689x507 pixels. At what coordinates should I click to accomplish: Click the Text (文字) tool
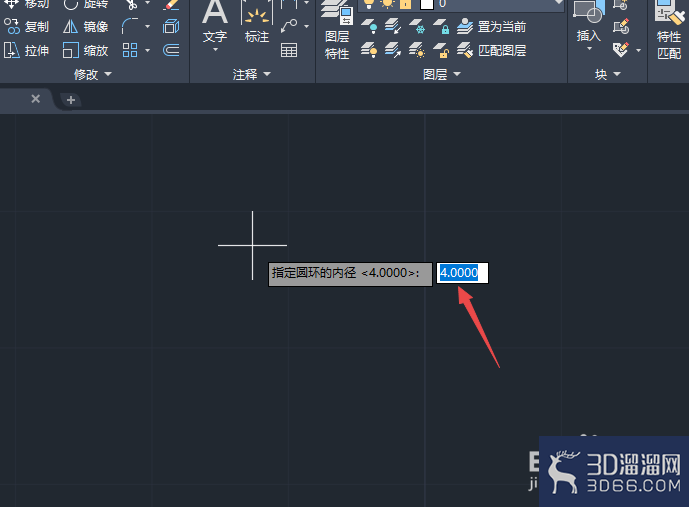click(x=215, y=22)
